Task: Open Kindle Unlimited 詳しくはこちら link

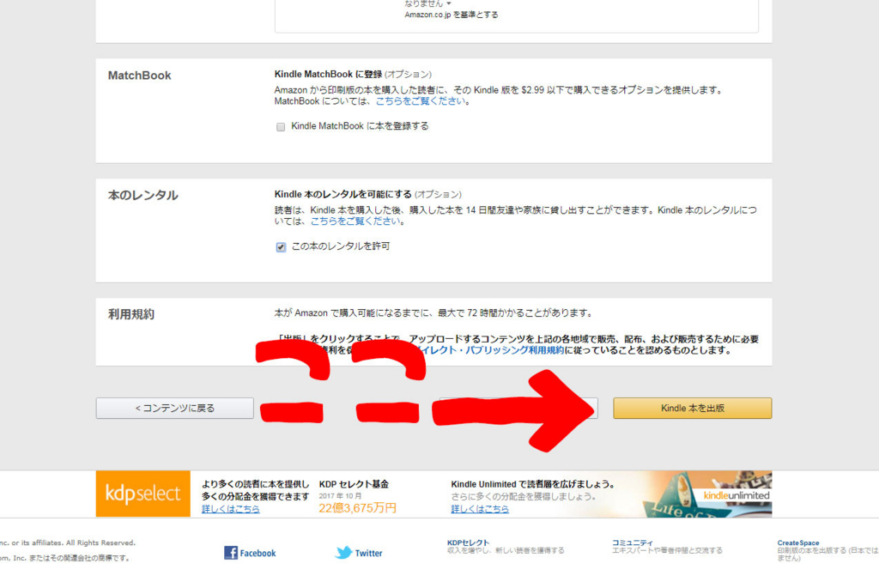Action: [x=480, y=509]
